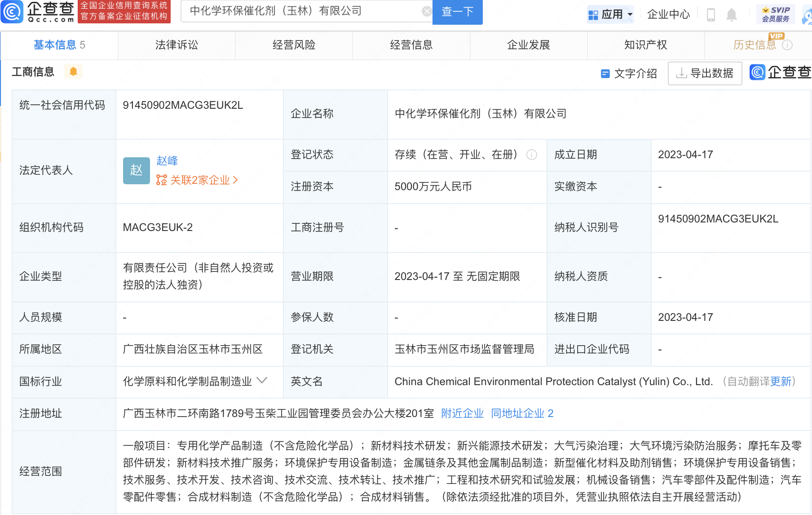812x515 pixels.
Task: Click the alert bell beside 工商信息
Action: (73, 71)
